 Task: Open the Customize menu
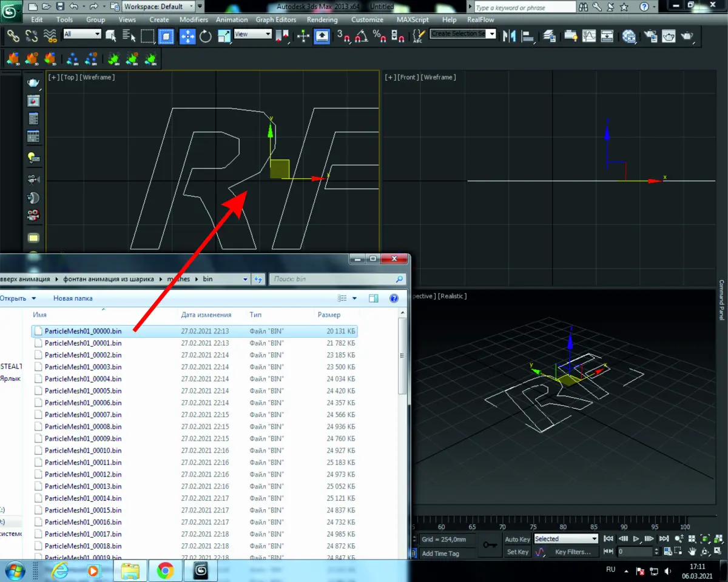coord(367,19)
